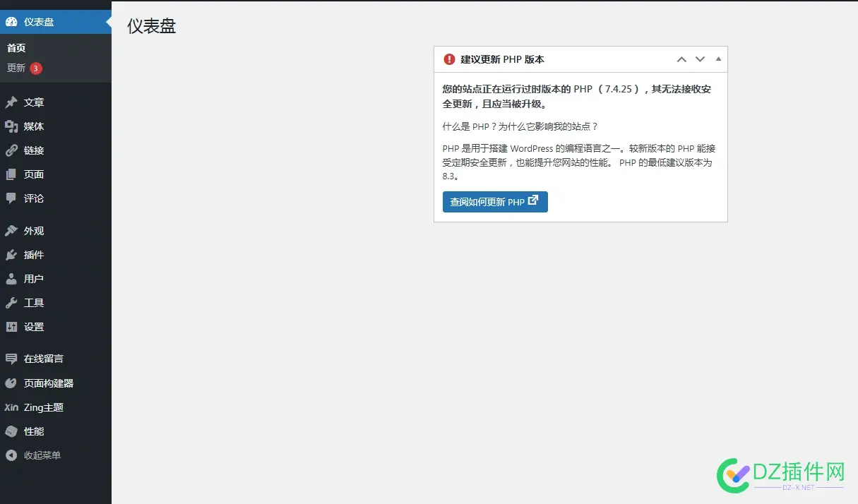This screenshot has width=858, height=504.
Task: Click the bold outdated PHP 7.4.25 warning text
Action: point(576,97)
